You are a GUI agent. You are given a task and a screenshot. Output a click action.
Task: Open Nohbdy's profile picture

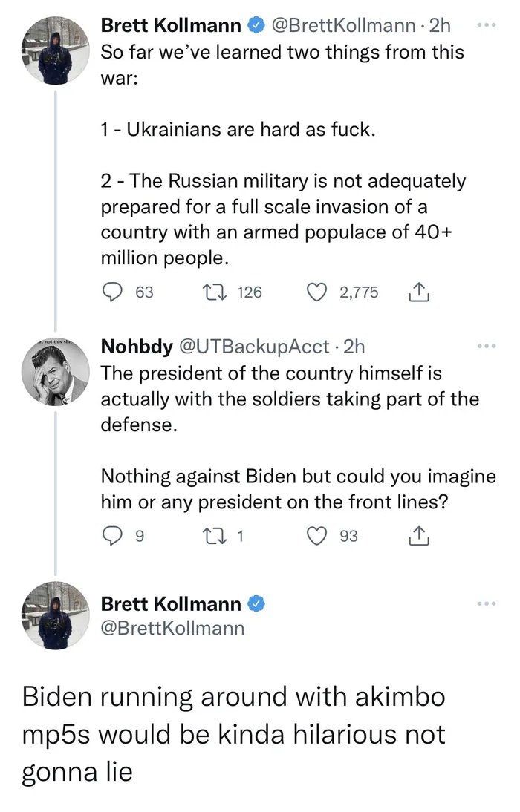click(x=56, y=373)
